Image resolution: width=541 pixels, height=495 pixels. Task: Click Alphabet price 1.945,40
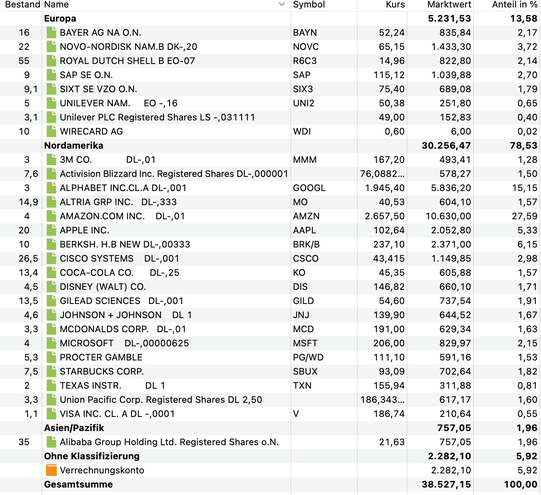pos(385,188)
